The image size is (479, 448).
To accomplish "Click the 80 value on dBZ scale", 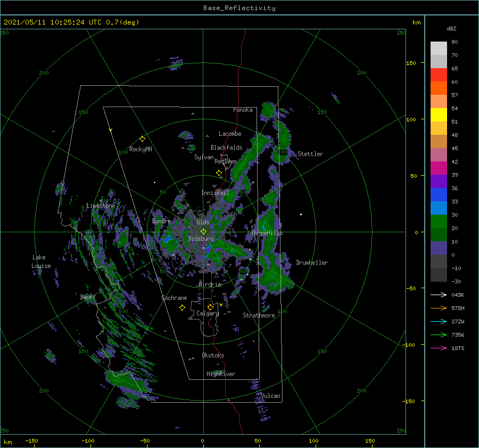I will (x=455, y=42).
